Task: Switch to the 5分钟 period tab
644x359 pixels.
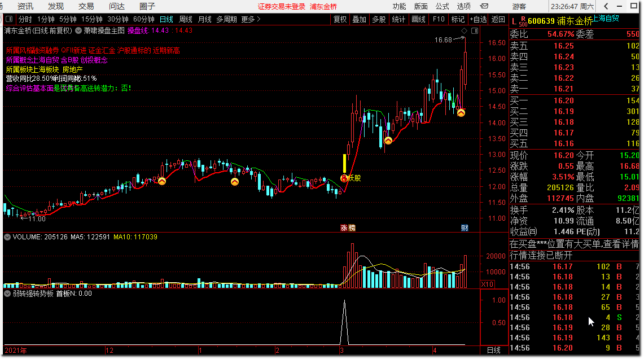Action: (68, 19)
